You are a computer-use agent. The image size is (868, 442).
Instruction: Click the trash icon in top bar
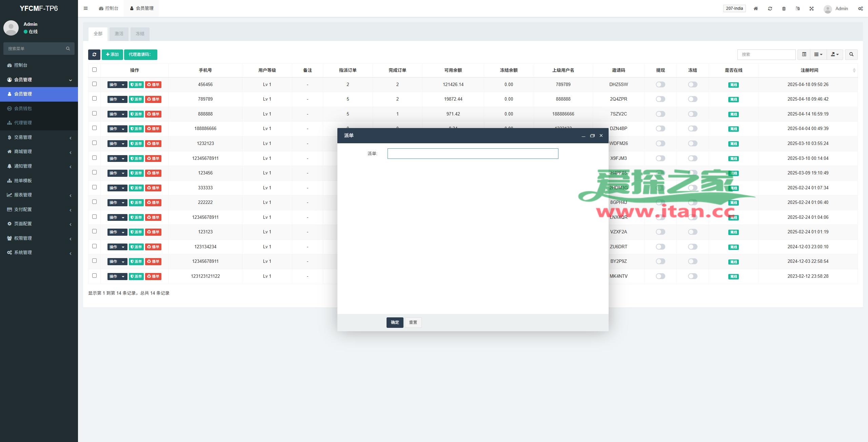(784, 8)
